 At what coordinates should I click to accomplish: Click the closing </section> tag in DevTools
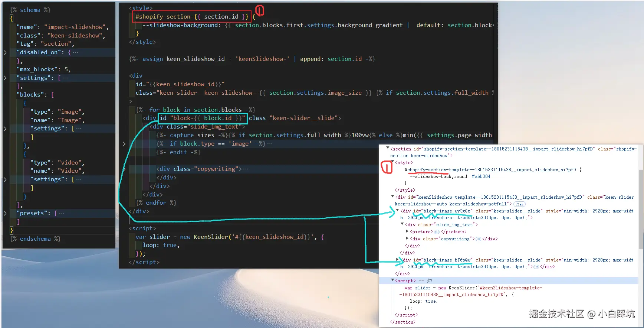tap(402, 322)
